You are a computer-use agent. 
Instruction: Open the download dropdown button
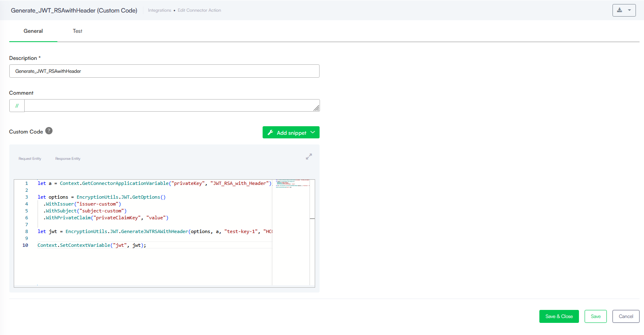pos(624,10)
